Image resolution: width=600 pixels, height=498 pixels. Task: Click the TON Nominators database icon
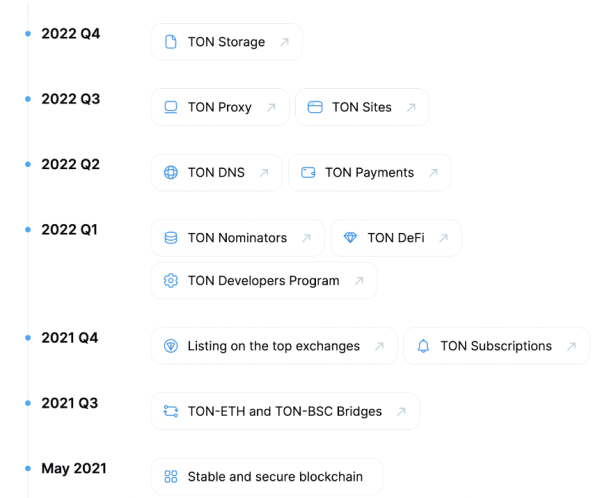coord(170,238)
